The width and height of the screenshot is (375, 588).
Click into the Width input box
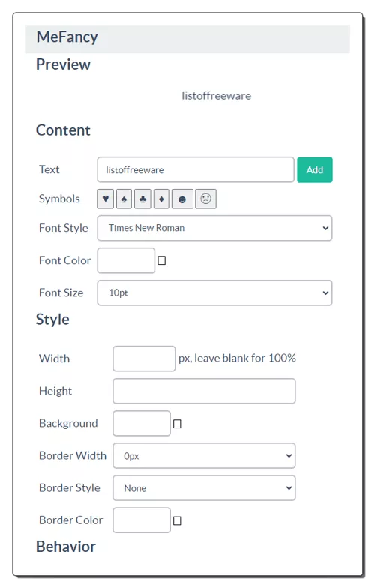point(144,358)
